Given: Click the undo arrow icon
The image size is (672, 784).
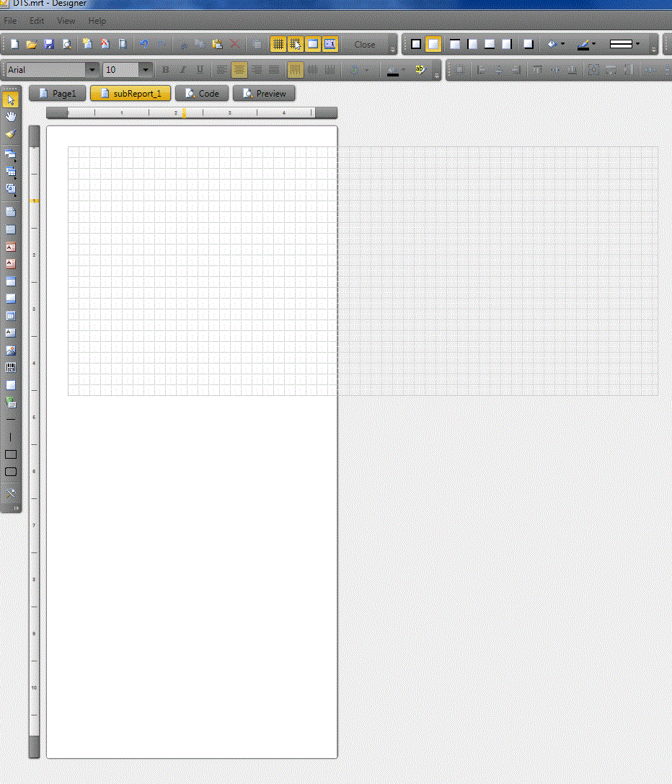Looking at the screenshot, I should click(144, 44).
